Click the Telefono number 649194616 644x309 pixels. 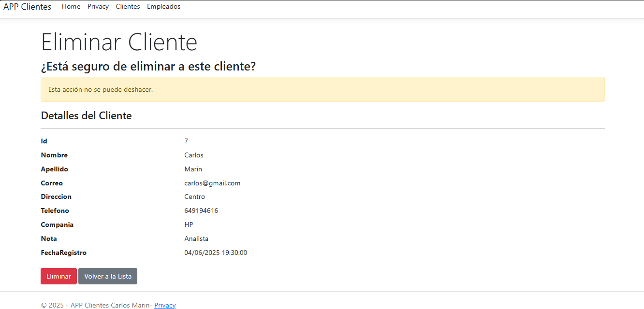click(201, 211)
